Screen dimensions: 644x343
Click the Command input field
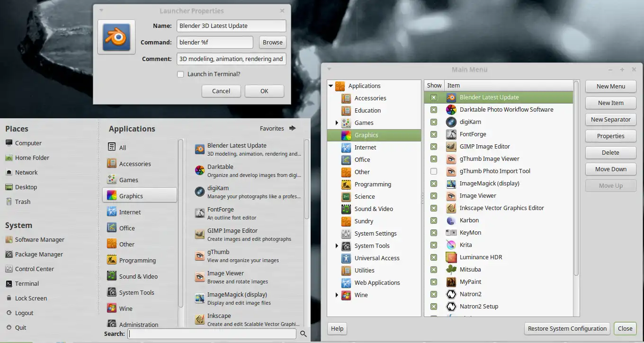215,43
